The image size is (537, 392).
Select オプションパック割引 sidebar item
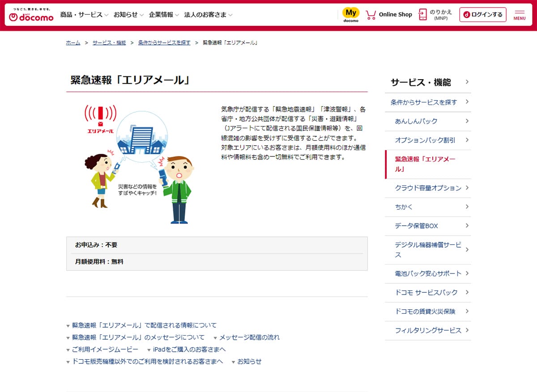pos(428,140)
